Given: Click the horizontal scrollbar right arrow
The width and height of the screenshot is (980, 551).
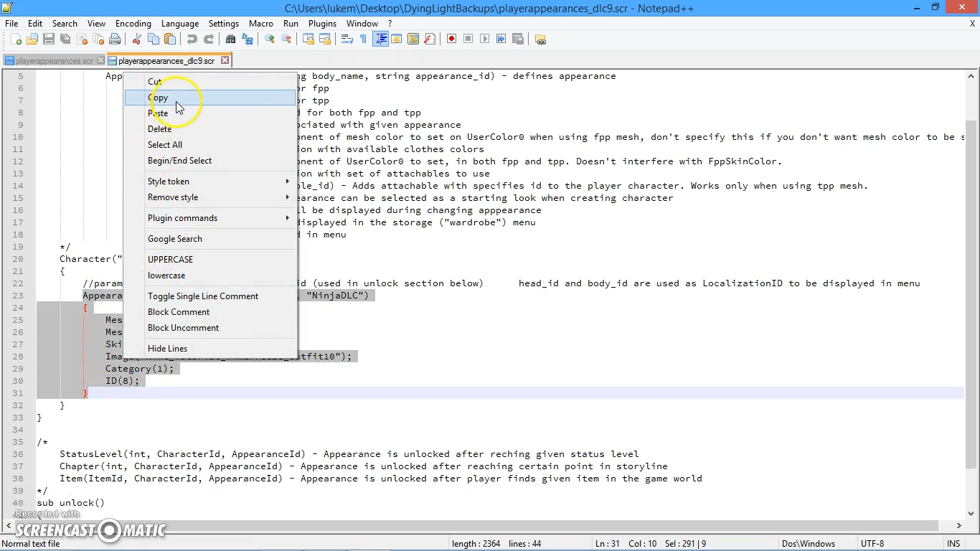Looking at the screenshot, I should (958, 526).
